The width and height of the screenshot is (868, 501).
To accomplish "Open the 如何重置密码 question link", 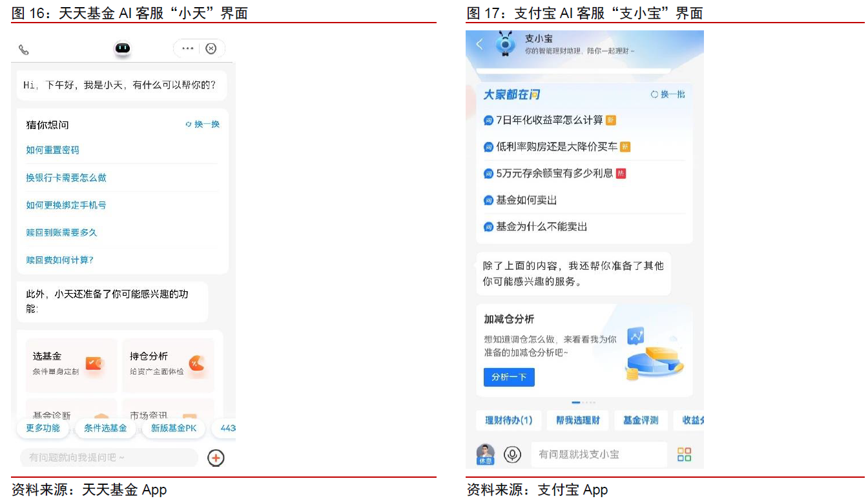I will tap(52, 150).
